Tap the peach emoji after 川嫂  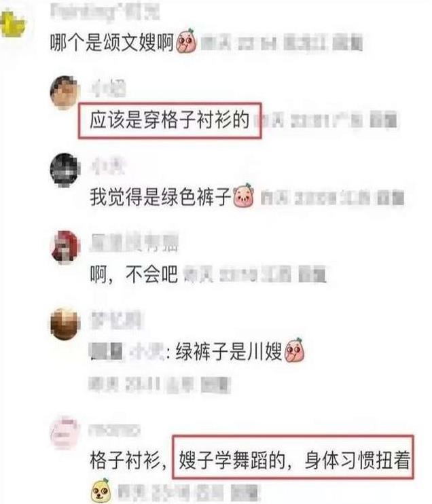[x=294, y=350]
